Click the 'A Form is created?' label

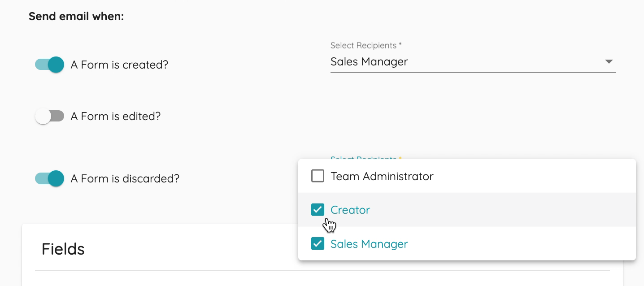tap(119, 65)
